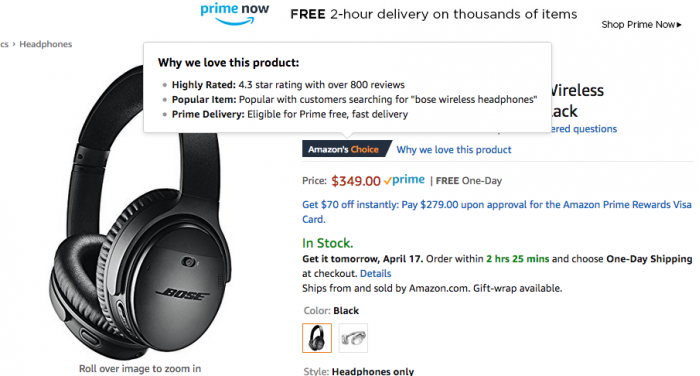This screenshot has height=376, width=700.
Task: Click the Headphones only style label
Action: 373,371
